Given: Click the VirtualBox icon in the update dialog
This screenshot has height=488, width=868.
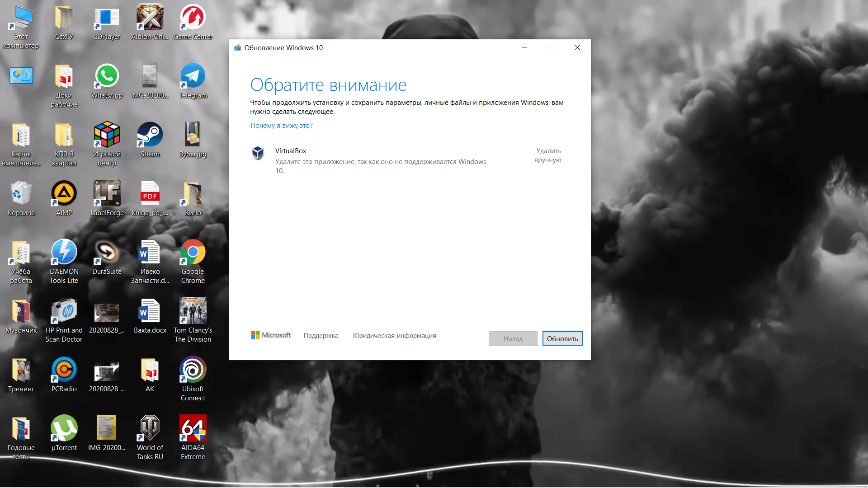Looking at the screenshot, I should [258, 153].
